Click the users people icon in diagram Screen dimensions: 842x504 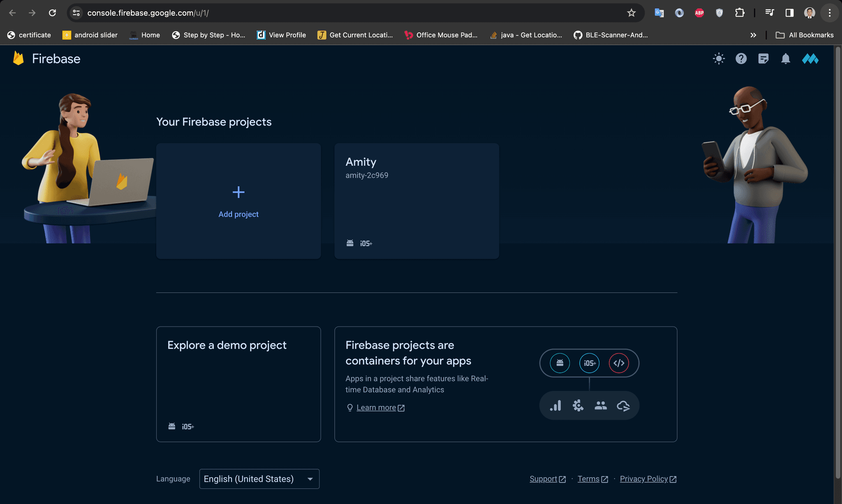(601, 406)
